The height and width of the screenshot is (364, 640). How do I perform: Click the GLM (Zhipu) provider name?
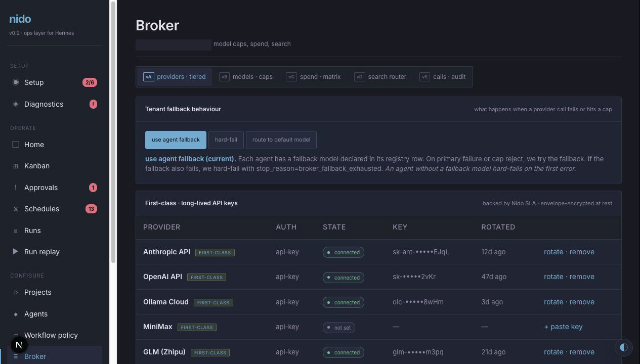click(x=164, y=352)
